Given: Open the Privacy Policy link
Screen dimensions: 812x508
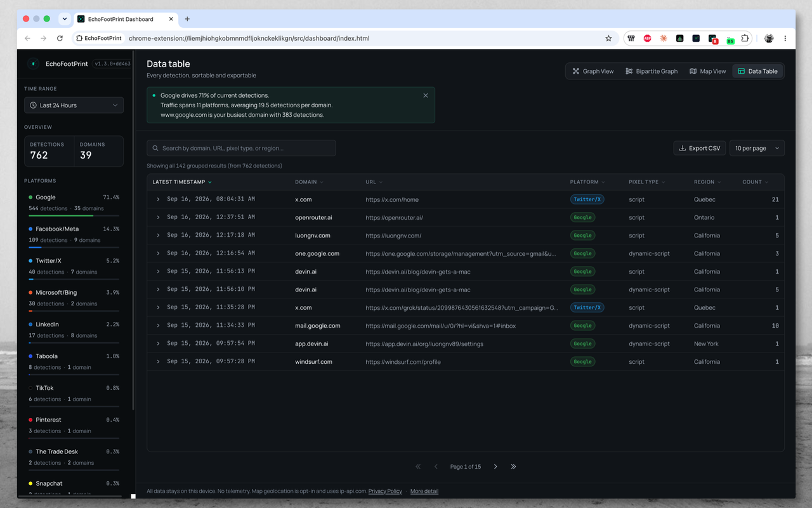Looking at the screenshot, I should (385, 491).
